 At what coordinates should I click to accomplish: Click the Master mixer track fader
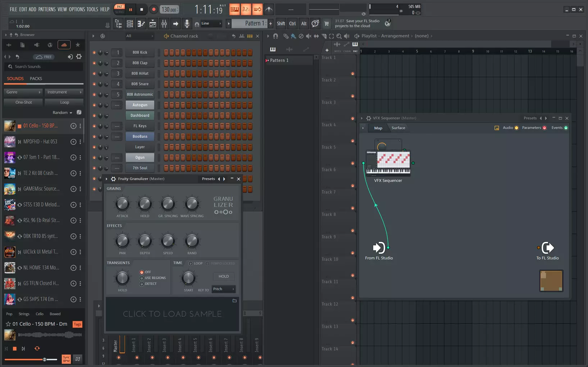(x=122, y=344)
